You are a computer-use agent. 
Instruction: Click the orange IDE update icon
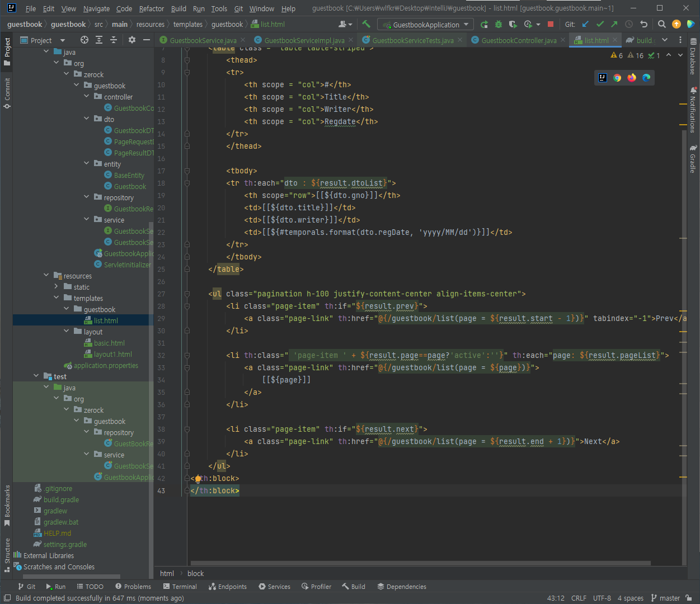point(676,24)
